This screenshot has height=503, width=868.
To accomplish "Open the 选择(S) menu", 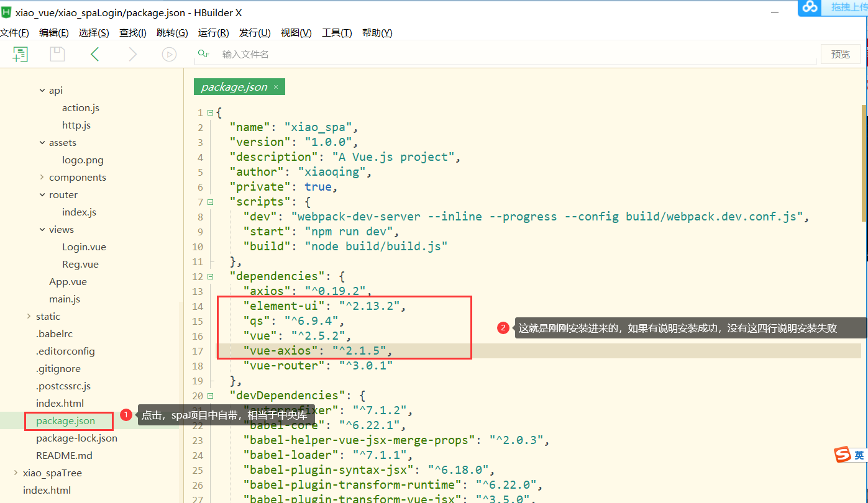I will tap(94, 33).
